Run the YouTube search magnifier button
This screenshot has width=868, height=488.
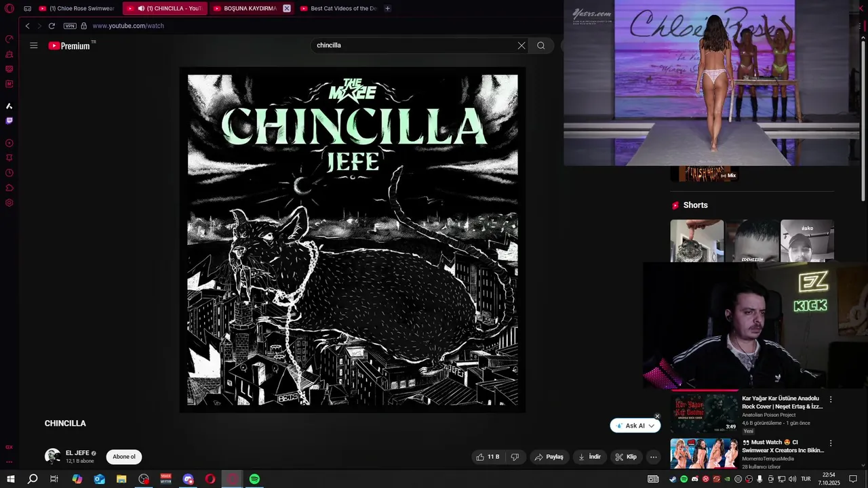[x=541, y=45]
